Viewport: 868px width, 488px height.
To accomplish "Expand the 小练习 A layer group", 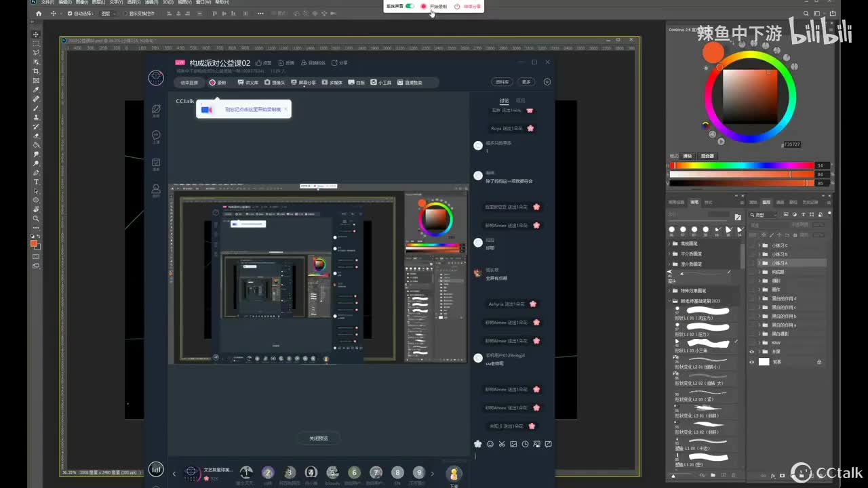I will point(759,263).
